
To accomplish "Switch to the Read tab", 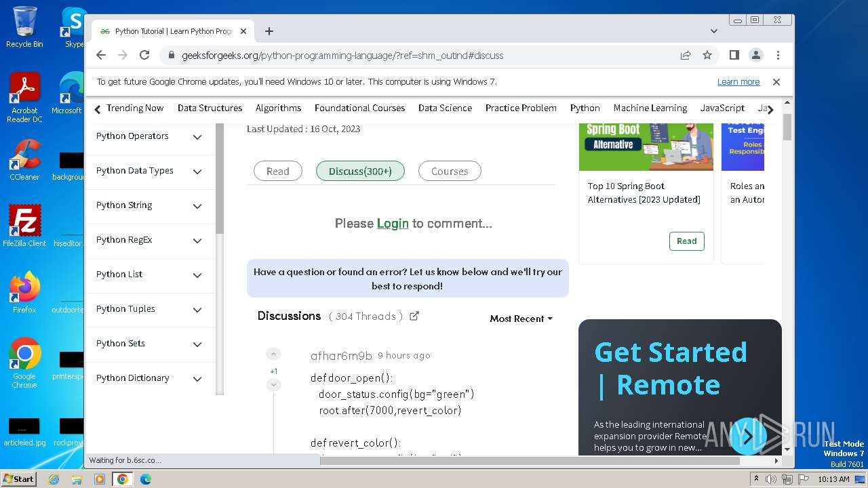I will pos(277,171).
